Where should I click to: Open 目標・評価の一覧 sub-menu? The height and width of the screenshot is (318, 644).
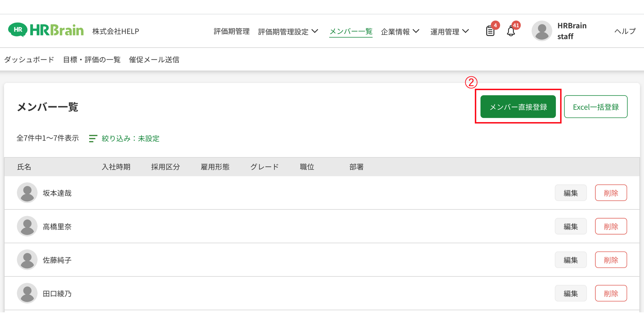point(92,59)
